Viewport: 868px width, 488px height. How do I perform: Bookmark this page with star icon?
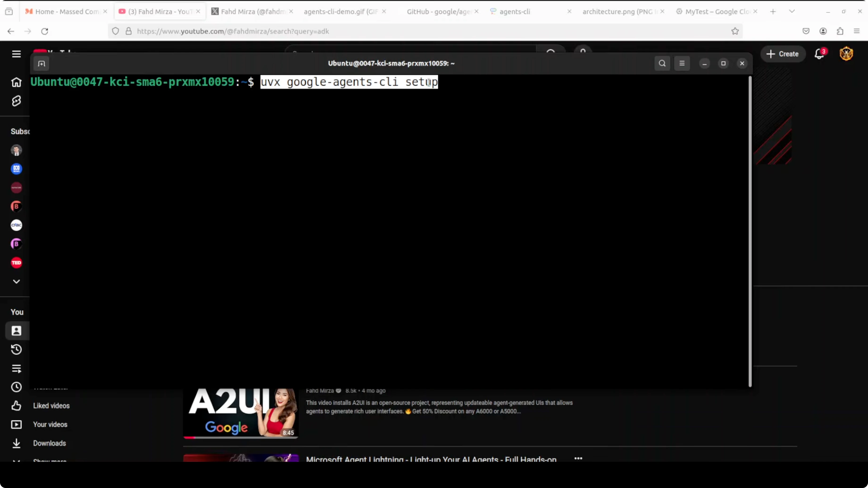735,31
